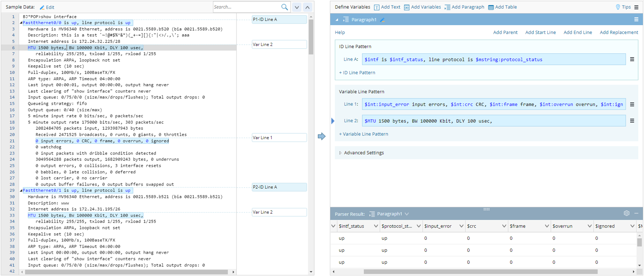Screen dimensions: 644x276
Task: Rename Paragraph1 using the pencil icon
Action: (x=382, y=20)
